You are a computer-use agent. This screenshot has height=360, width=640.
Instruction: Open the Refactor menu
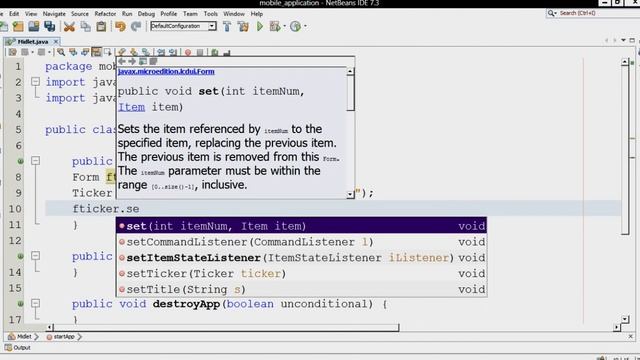tap(105, 14)
